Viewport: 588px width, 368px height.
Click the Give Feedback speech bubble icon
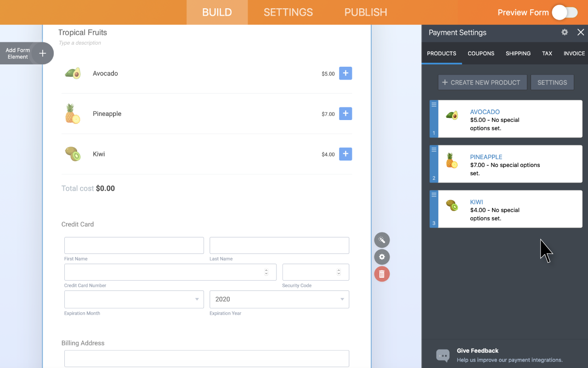coord(442,355)
